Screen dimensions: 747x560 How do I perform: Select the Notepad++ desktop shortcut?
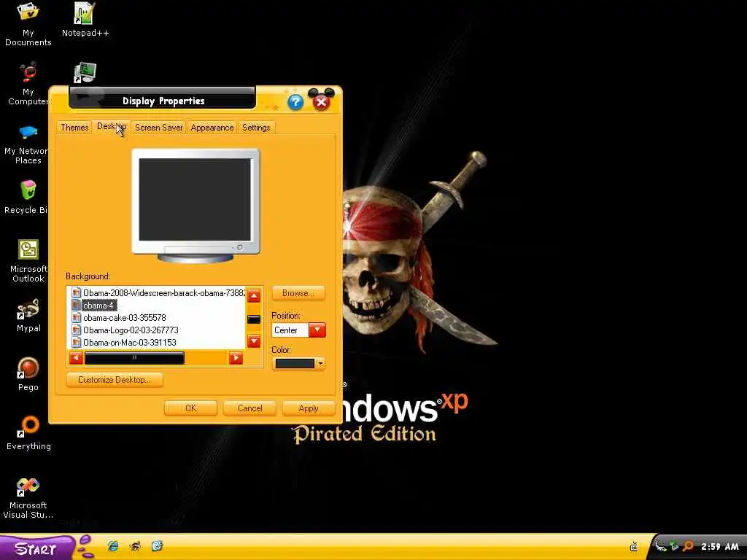click(x=85, y=20)
